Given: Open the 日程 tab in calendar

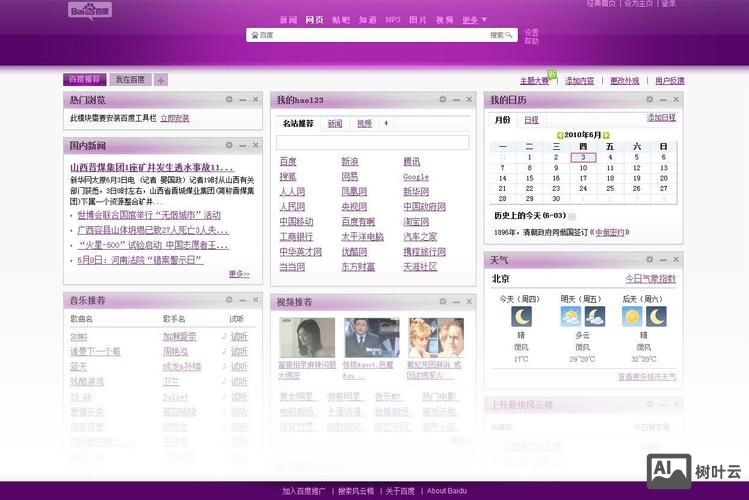Looking at the screenshot, I should [x=531, y=120].
